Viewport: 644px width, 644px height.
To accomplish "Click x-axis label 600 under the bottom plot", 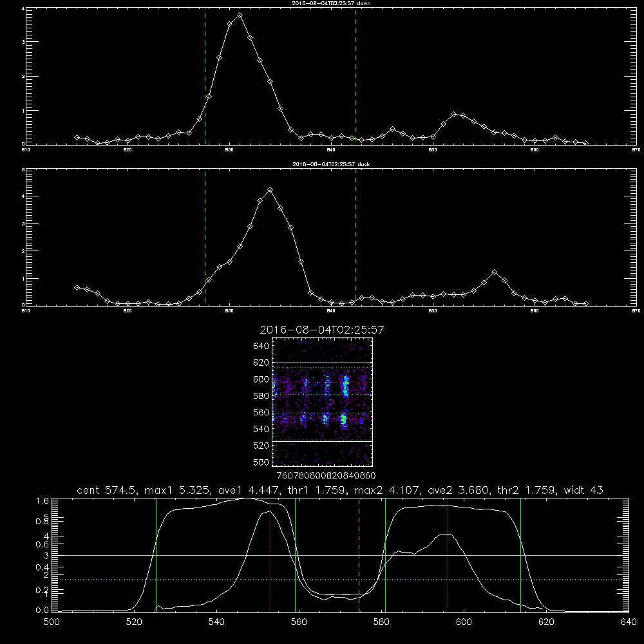I will click(464, 622).
